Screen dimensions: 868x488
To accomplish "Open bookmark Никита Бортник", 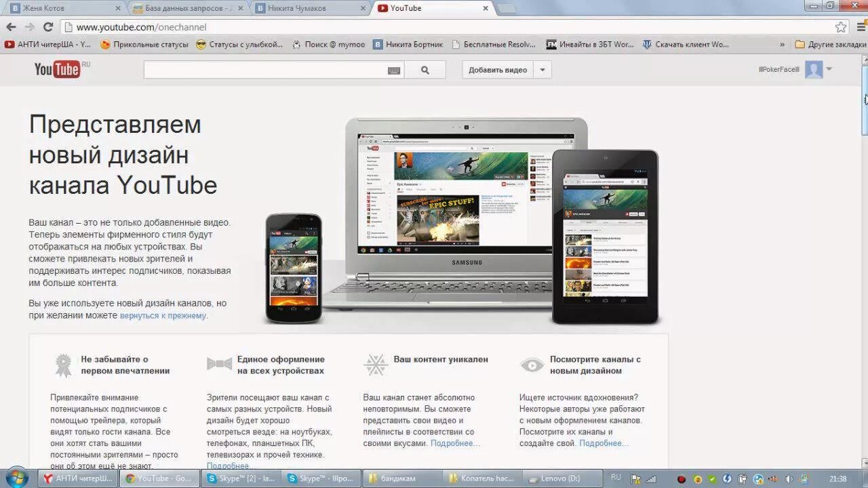I will click(x=408, y=45).
